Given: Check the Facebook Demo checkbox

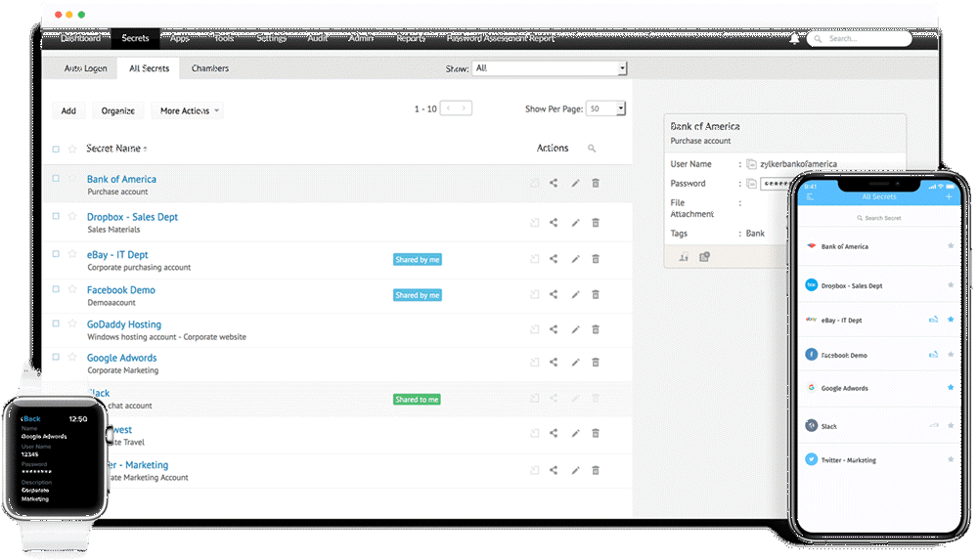Looking at the screenshot, I should tap(56, 288).
